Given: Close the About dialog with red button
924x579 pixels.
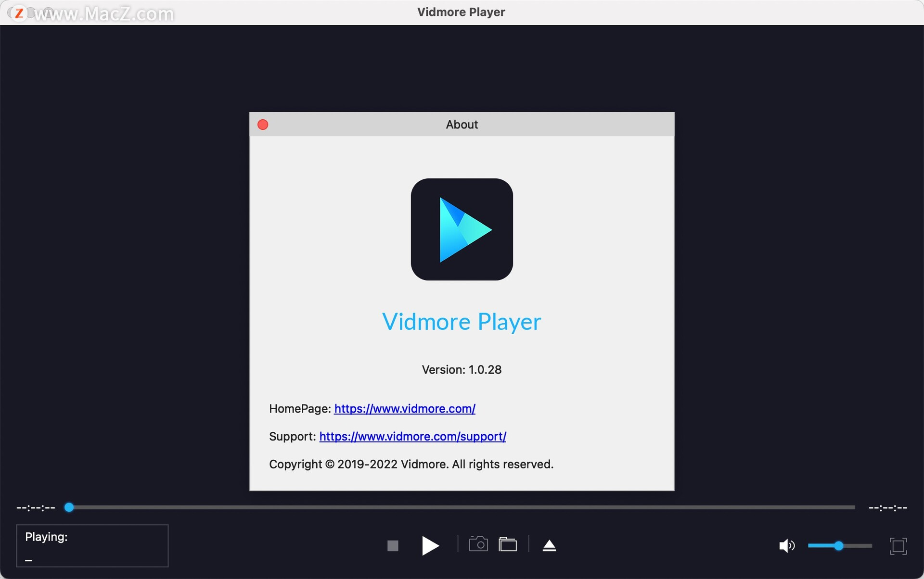Looking at the screenshot, I should pos(263,125).
